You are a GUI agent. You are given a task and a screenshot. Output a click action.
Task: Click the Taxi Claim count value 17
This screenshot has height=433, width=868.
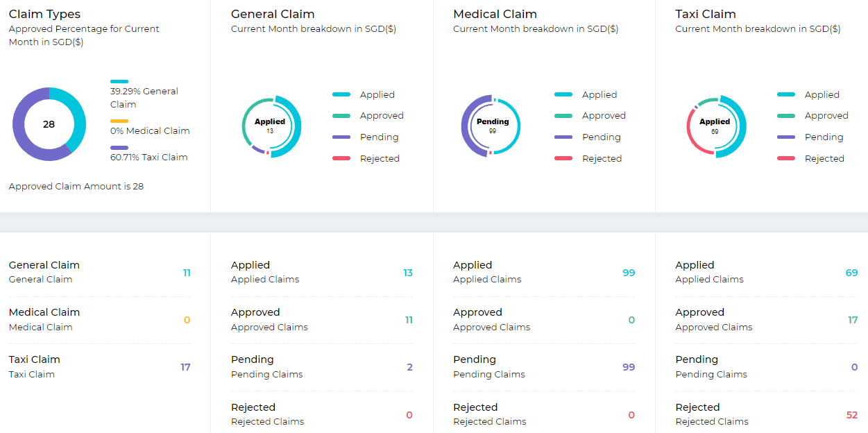click(186, 367)
